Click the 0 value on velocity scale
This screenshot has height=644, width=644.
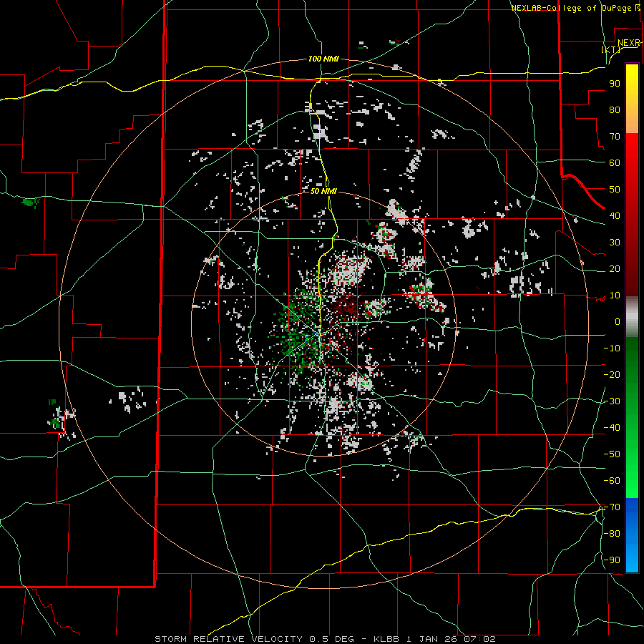(x=618, y=322)
